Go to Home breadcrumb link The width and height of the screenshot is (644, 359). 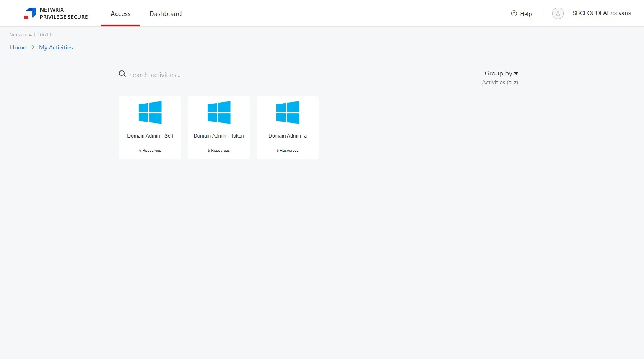point(18,47)
